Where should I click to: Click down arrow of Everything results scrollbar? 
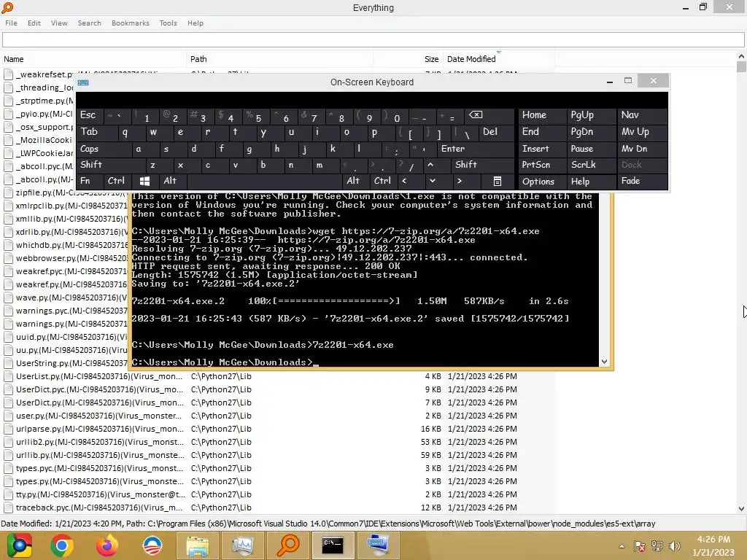coord(741,508)
